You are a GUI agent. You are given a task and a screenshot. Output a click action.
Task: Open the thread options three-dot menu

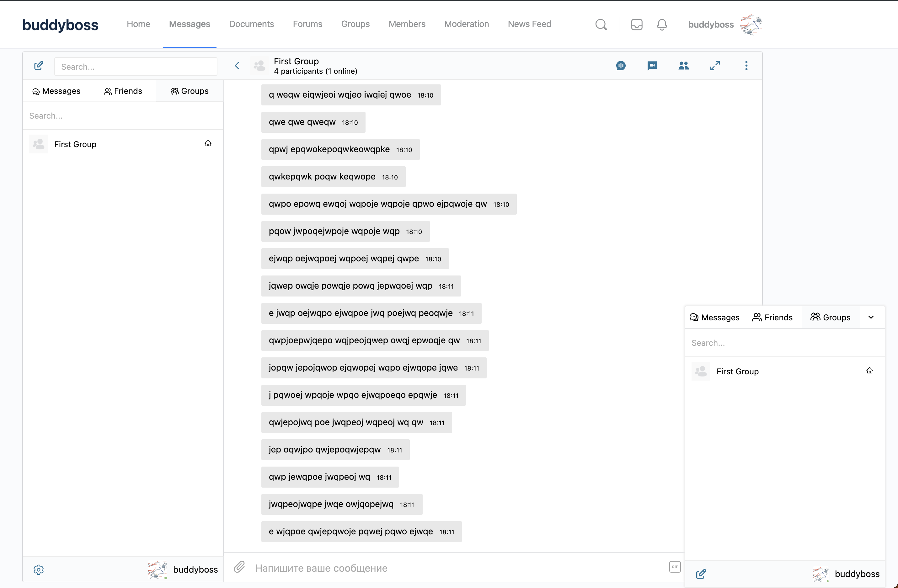pos(746,66)
